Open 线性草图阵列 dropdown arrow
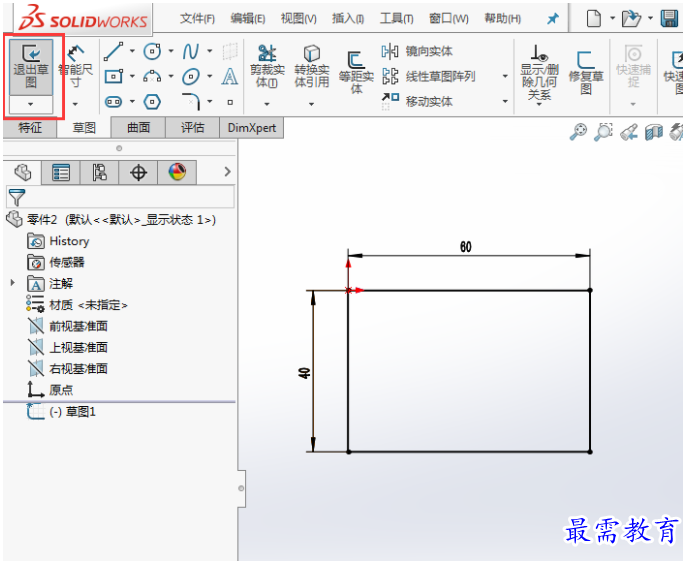This screenshot has height=562, width=687. click(505, 76)
